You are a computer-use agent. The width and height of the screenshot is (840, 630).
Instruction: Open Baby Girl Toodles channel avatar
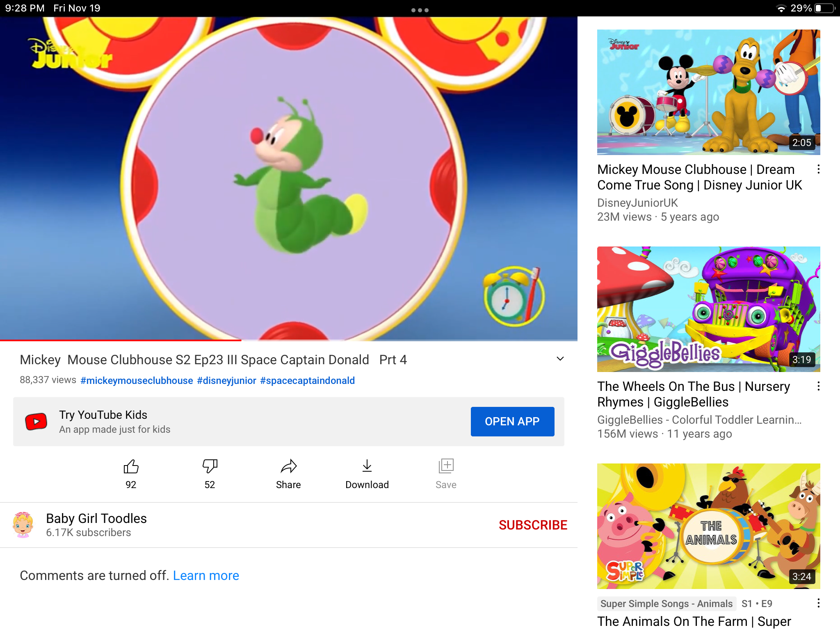pyautogui.click(x=23, y=525)
